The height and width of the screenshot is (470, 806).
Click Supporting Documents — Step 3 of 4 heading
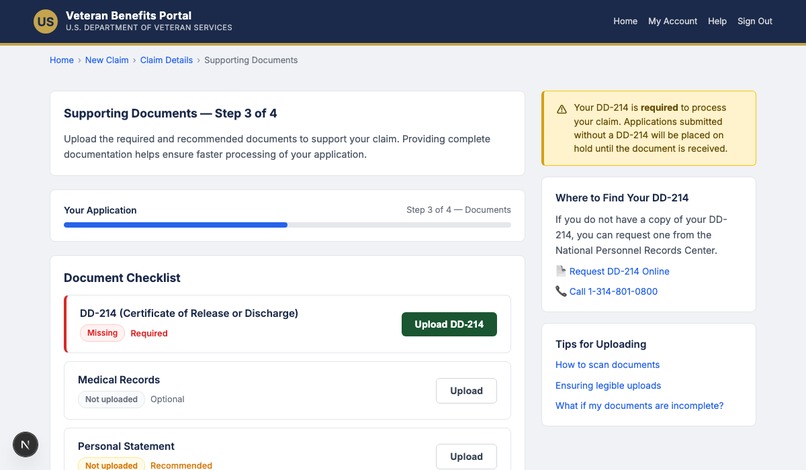point(170,113)
